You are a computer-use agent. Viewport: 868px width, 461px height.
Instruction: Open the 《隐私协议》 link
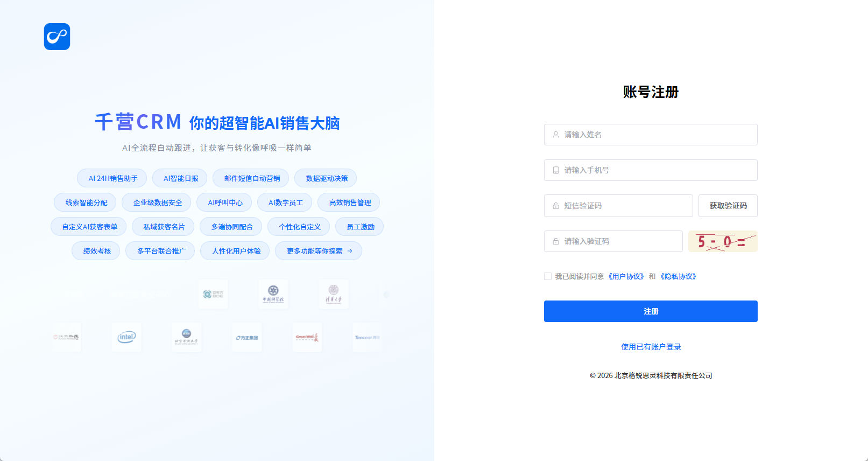click(678, 276)
